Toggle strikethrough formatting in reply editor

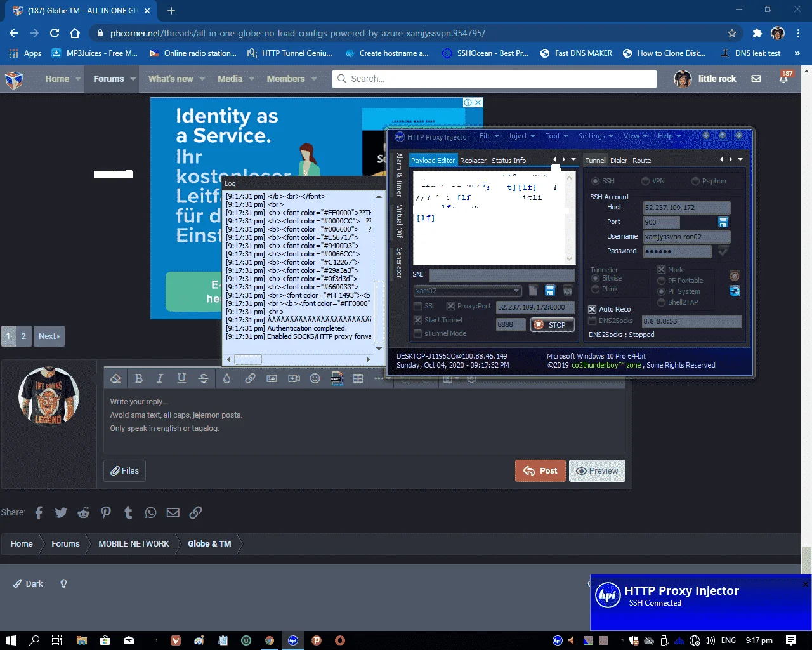(x=204, y=378)
